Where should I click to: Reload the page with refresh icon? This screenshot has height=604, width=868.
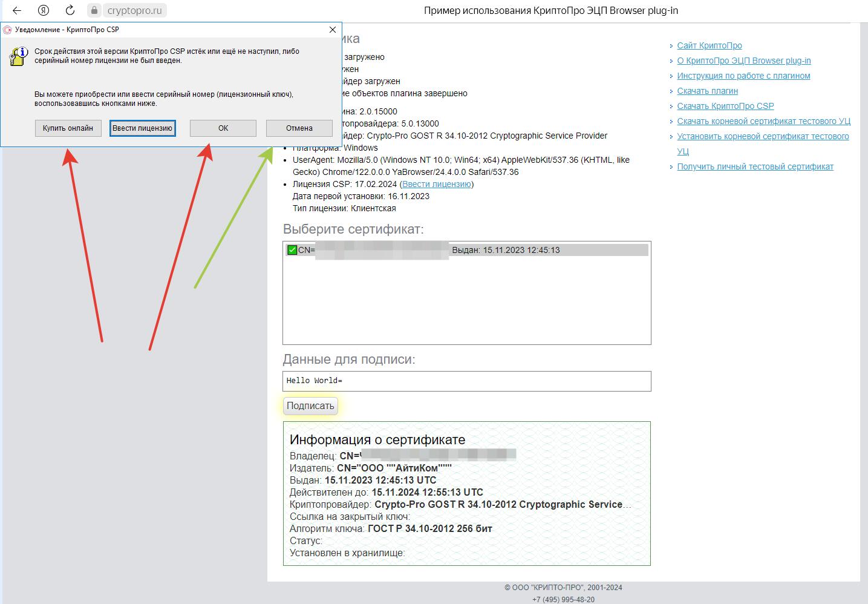(70, 10)
